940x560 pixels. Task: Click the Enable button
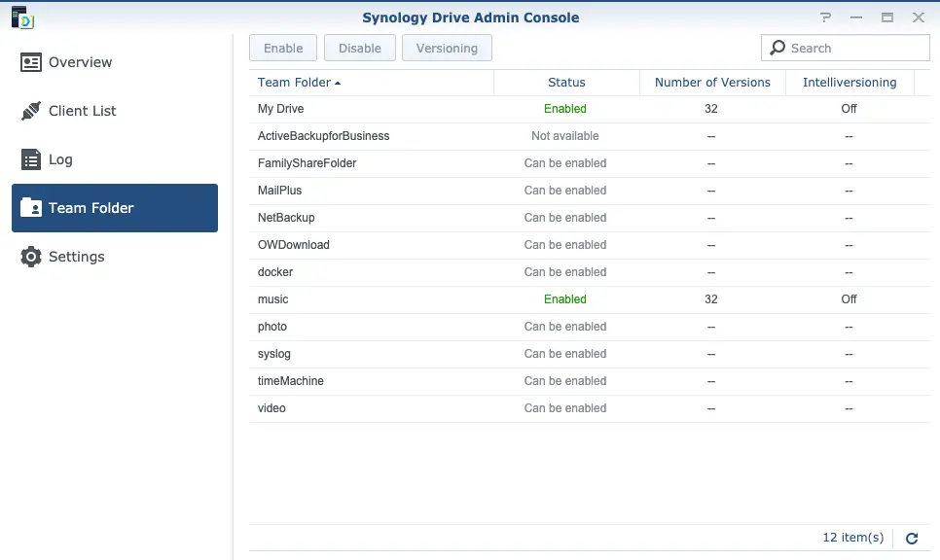283,48
